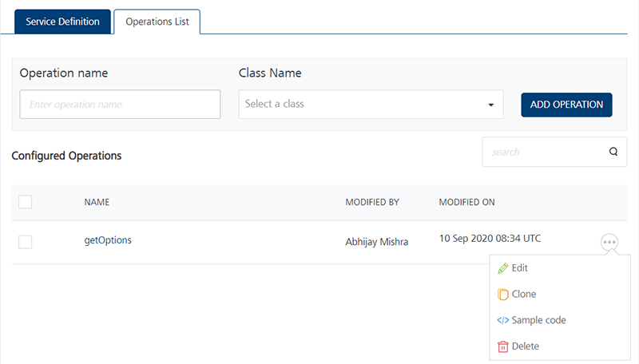Click the magnifier search icon
Viewport: 639px width, 364px height.
point(613,152)
